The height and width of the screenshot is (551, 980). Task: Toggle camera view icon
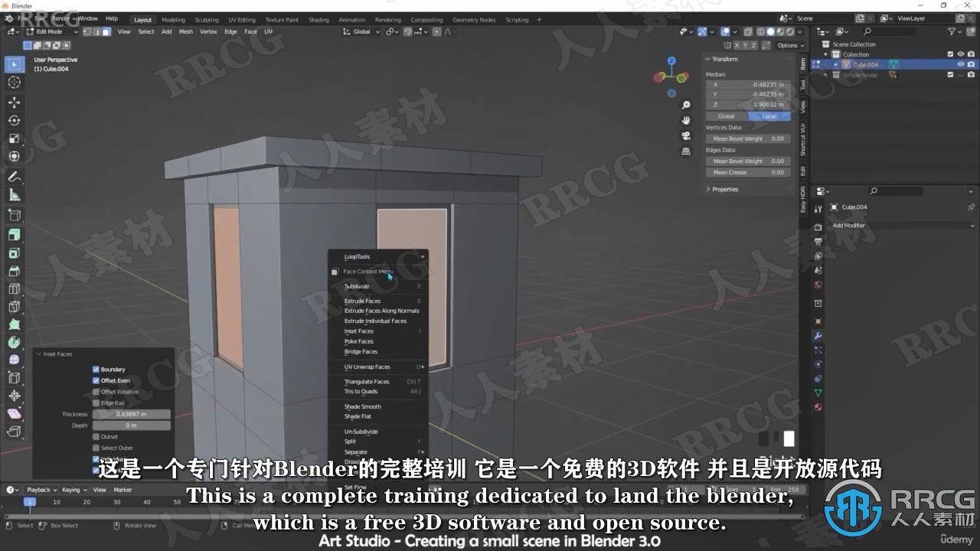click(686, 135)
